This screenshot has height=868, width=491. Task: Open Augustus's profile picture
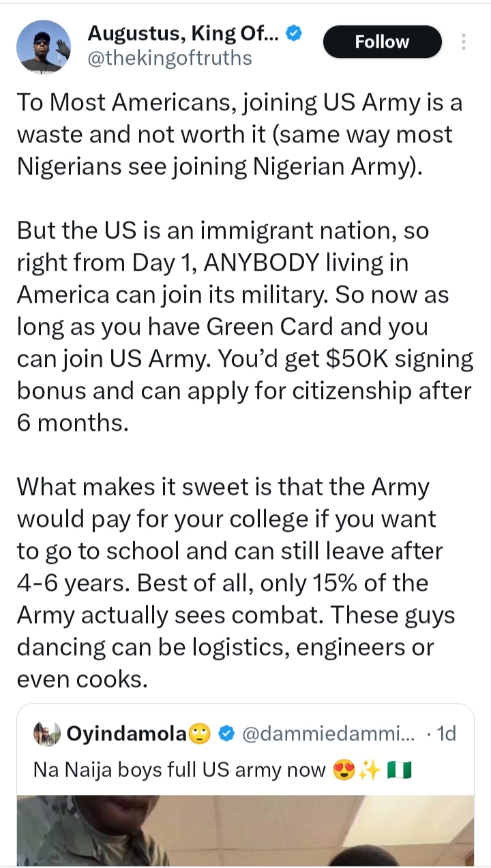[x=44, y=46]
